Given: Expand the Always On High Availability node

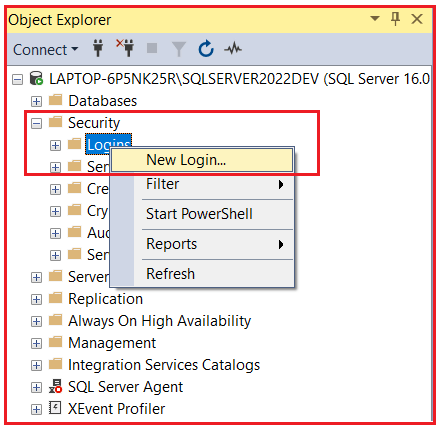Looking at the screenshot, I should click(x=36, y=321).
